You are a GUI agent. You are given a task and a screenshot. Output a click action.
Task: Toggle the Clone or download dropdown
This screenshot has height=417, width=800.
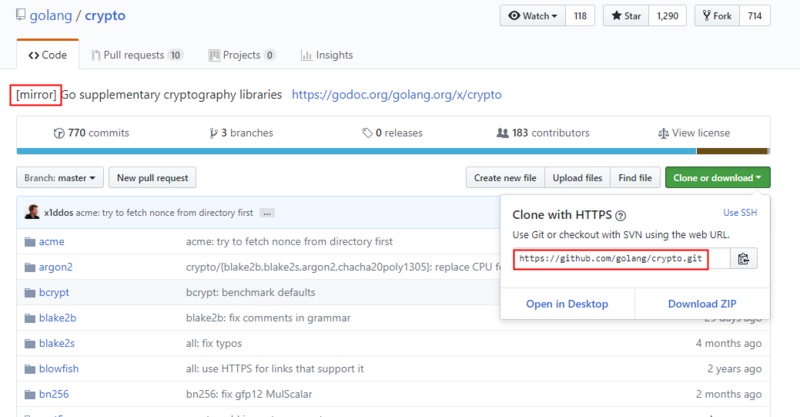click(717, 178)
